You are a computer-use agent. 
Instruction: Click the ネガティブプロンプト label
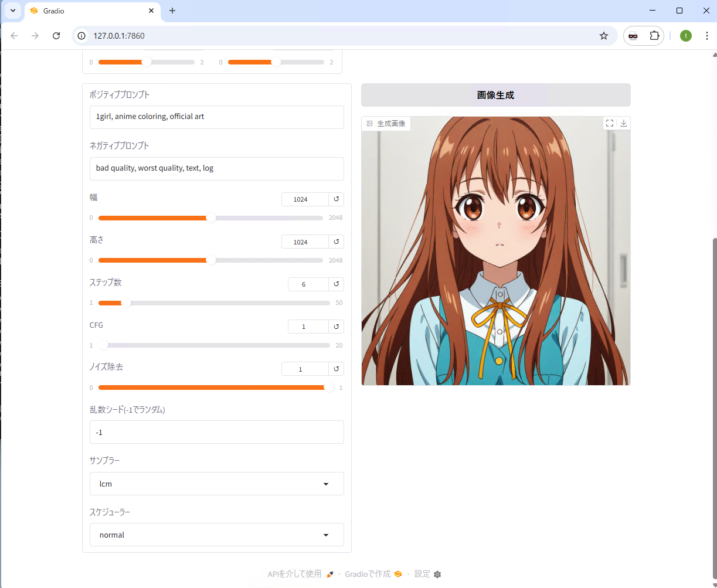pyautogui.click(x=120, y=146)
